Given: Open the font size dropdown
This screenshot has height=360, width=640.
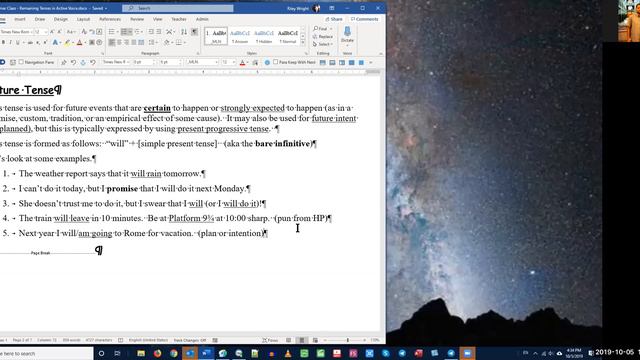Looking at the screenshot, I should coord(46,32).
